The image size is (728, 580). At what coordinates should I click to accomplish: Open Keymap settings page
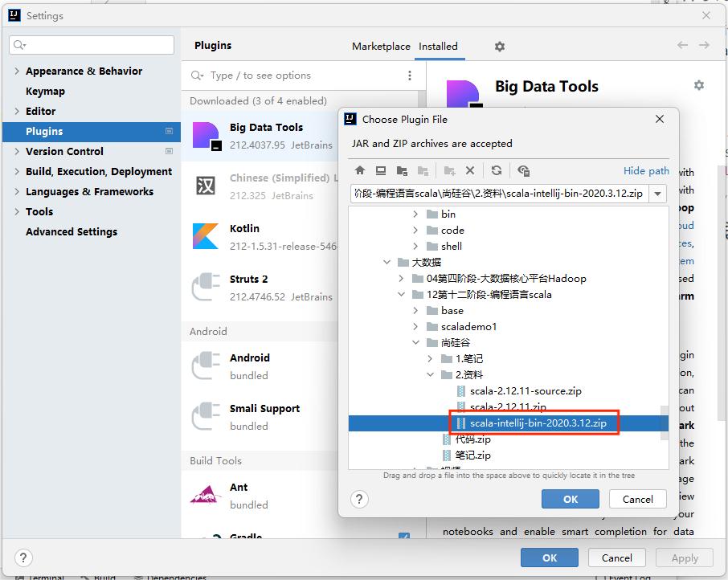coord(45,91)
